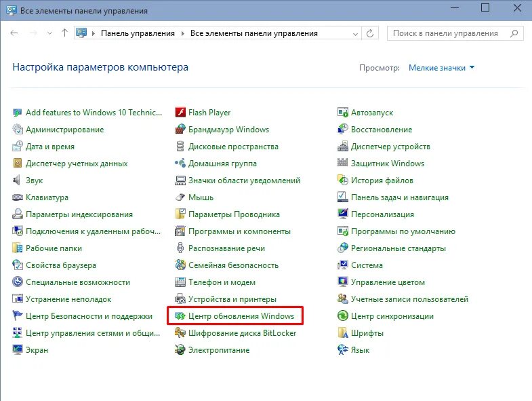The width and height of the screenshot is (532, 401).
Task: Open Учетные записи пользователей link
Action: pos(409,299)
